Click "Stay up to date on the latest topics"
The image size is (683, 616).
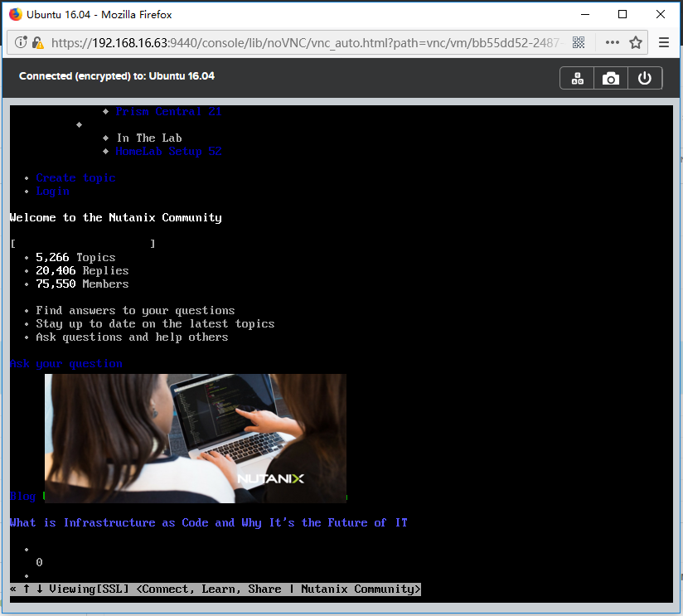click(156, 323)
